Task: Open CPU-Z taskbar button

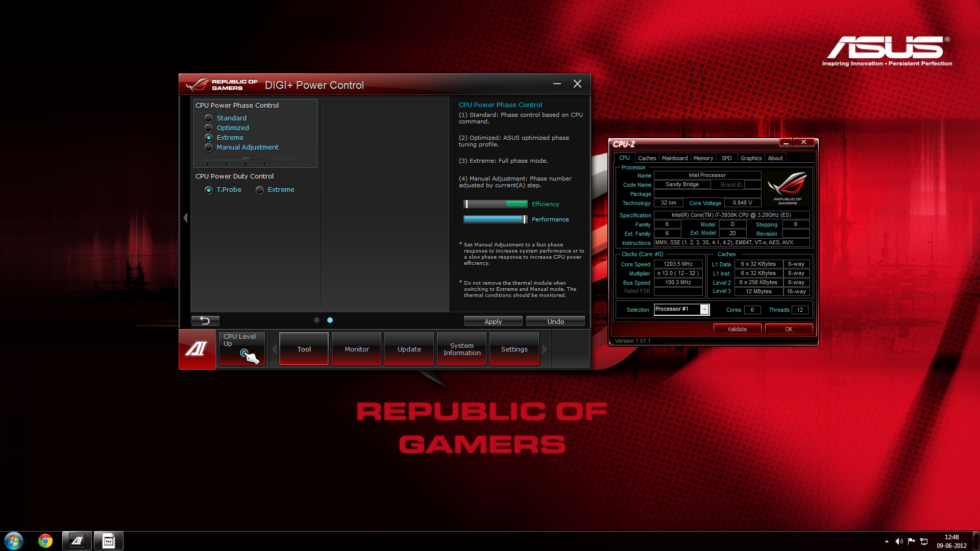Action: click(108, 541)
